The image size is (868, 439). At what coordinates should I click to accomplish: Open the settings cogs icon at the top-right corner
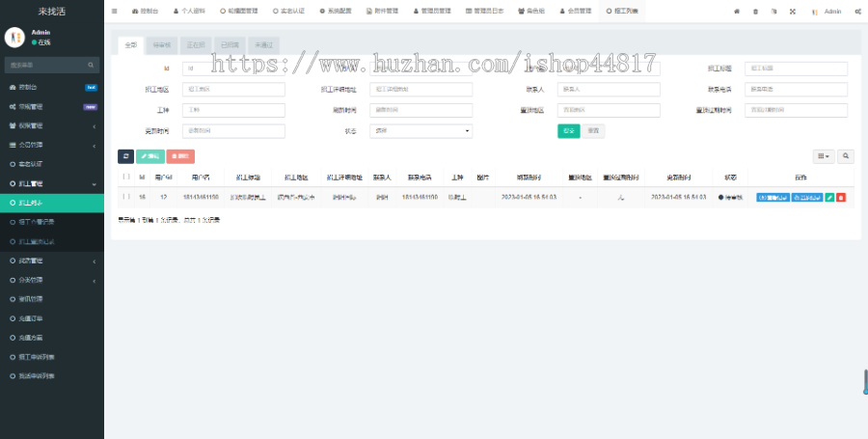[x=857, y=12]
